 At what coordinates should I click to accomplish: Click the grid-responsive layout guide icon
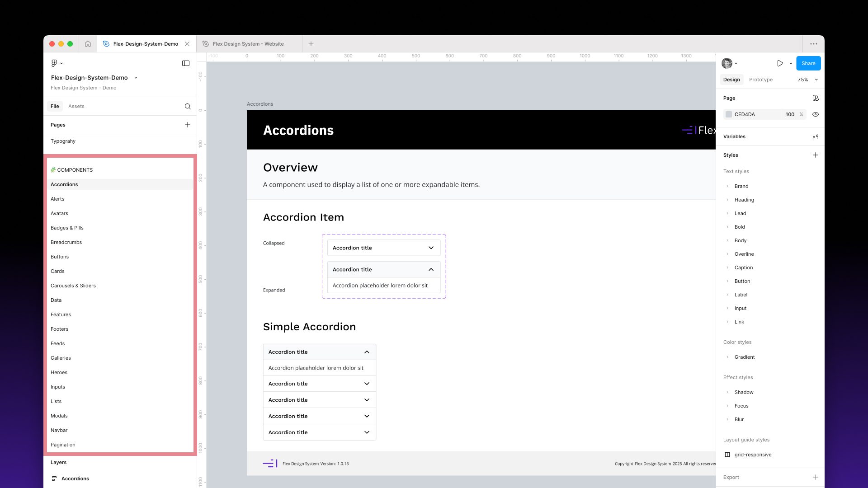point(727,455)
